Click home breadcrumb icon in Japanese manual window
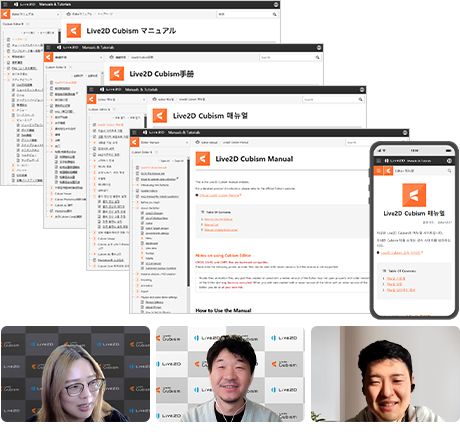Screen dimensions: 460x434 coord(68,14)
